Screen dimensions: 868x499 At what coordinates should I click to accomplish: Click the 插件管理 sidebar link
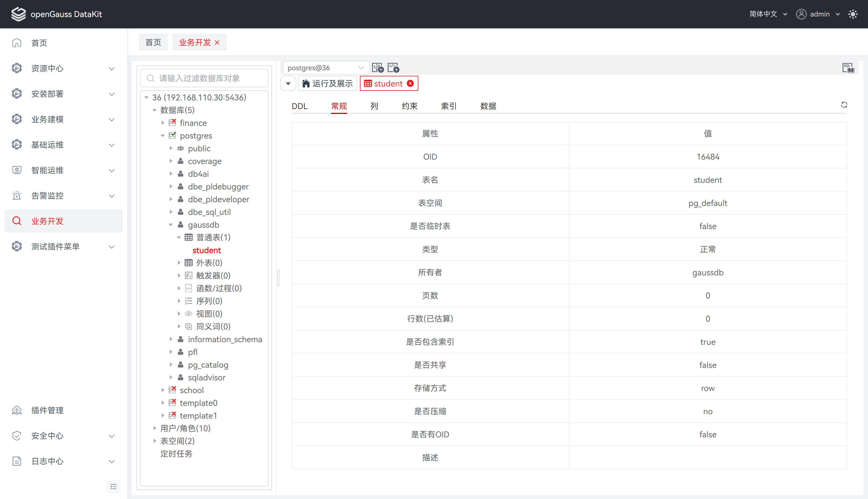[47, 410]
